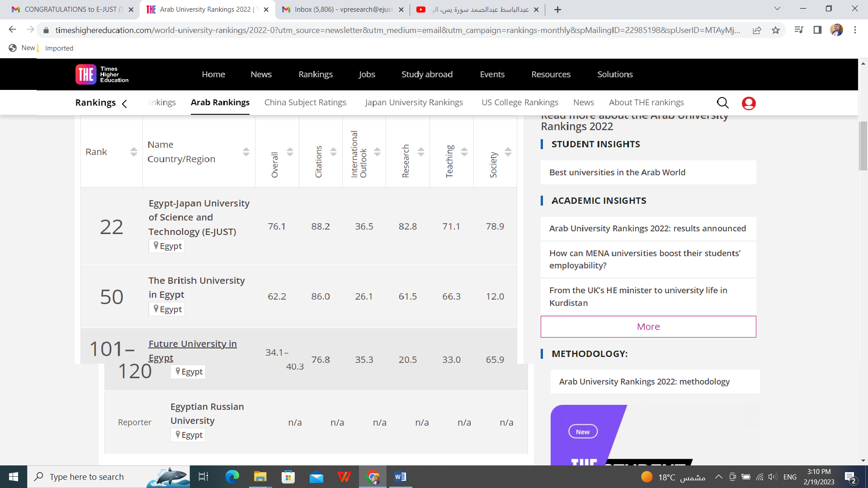Bookmark this page with the star icon

tap(776, 30)
